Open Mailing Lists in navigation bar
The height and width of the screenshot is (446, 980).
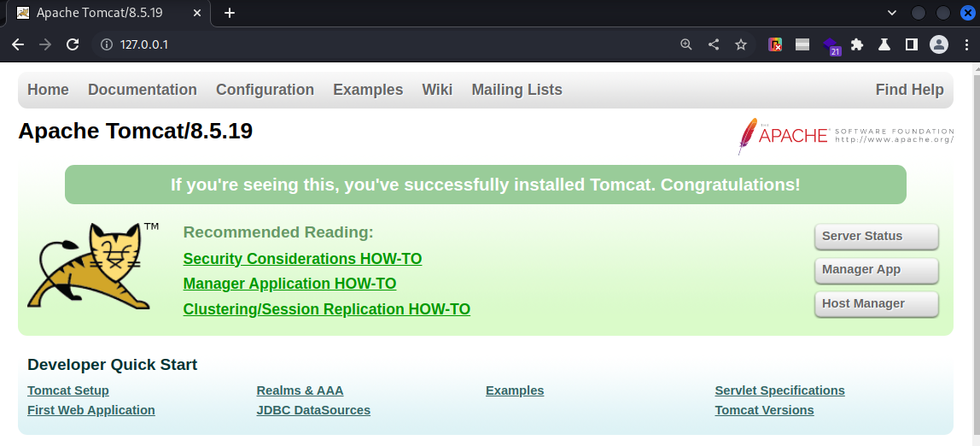pyautogui.click(x=516, y=90)
